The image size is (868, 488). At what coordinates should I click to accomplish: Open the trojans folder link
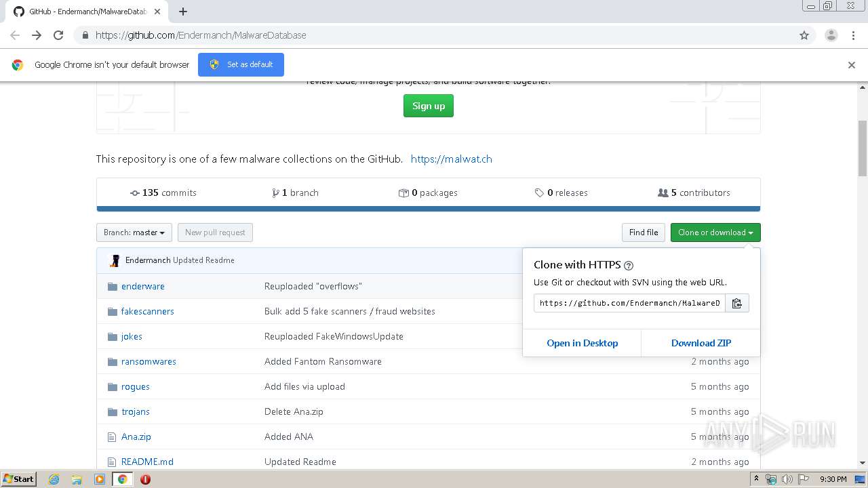click(136, 412)
